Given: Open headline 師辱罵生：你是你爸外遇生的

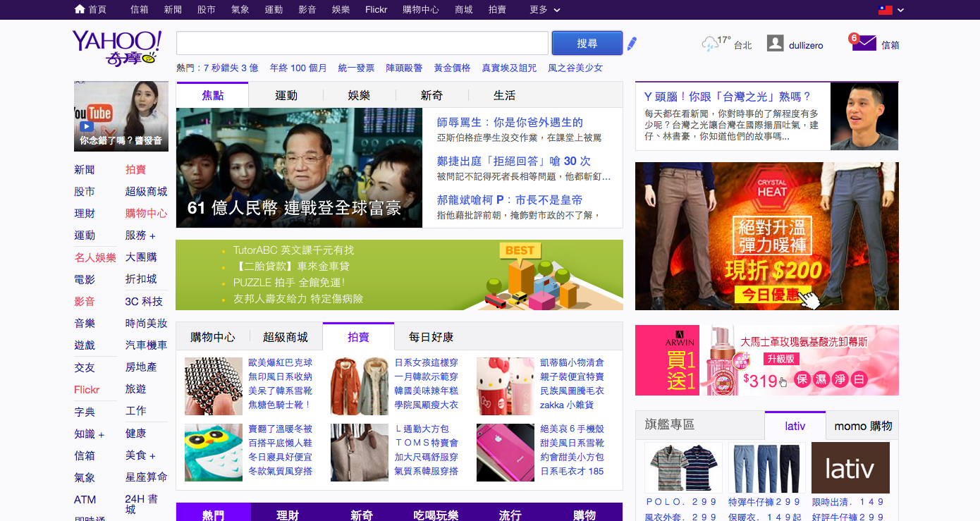Looking at the screenshot, I should [x=510, y=122].
